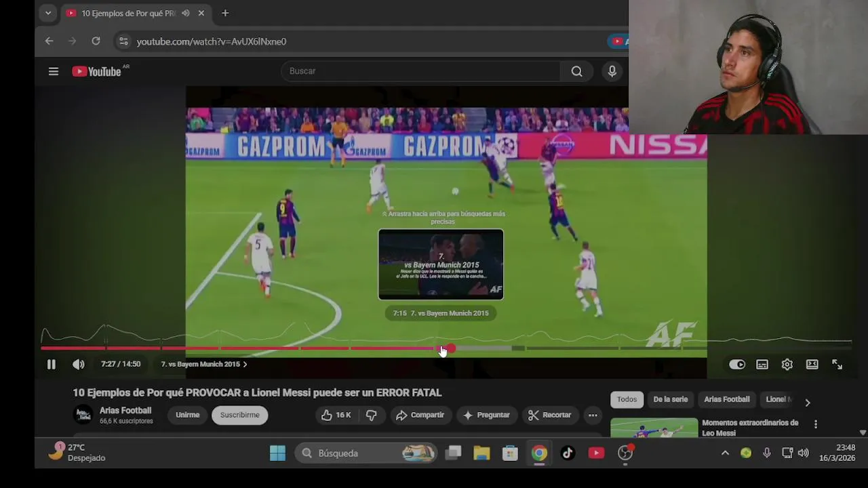
Task: Click the Recortar clip button
Action: [549, 415]
